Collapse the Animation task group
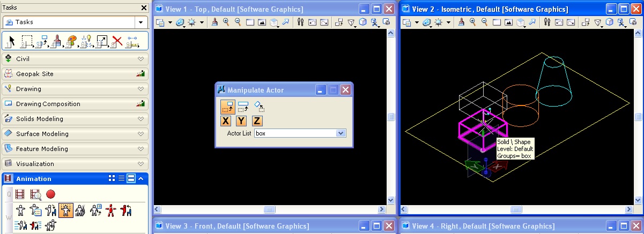Image resolution: width=644 pixels, height=234 pixels. pos(140,178)
